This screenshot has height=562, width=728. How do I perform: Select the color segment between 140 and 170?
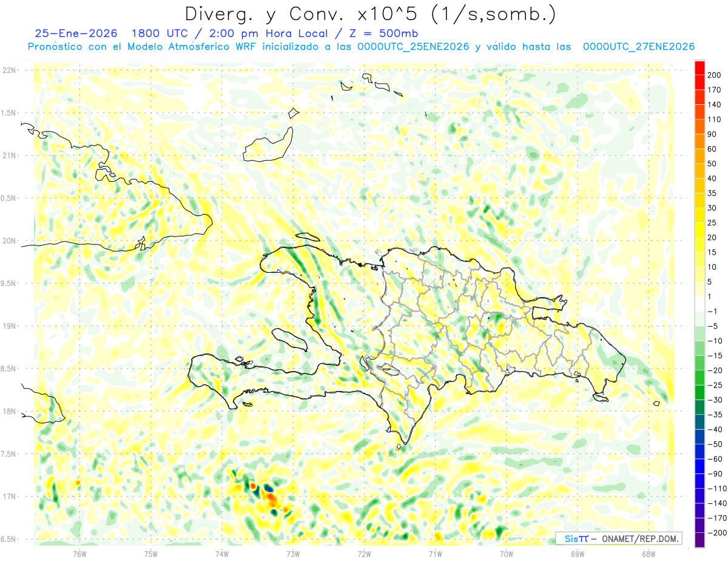point(699,97)
